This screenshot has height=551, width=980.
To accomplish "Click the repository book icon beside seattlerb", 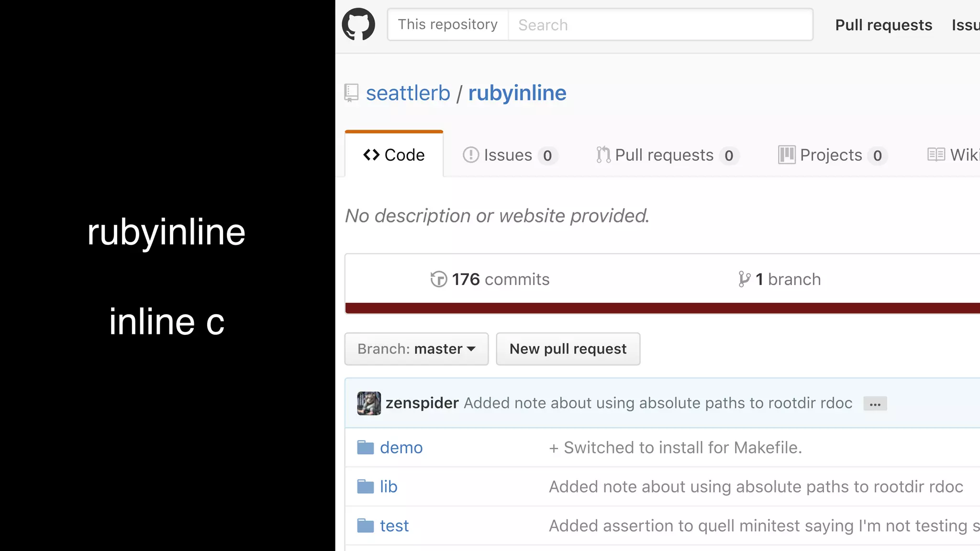I will click(351, 93).
